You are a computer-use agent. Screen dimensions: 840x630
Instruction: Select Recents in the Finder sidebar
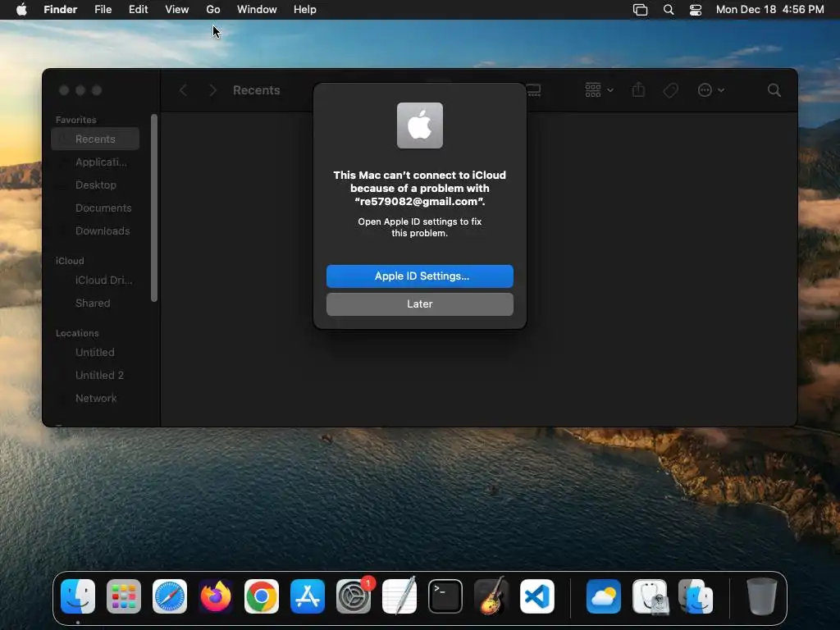tap(95, 139)
